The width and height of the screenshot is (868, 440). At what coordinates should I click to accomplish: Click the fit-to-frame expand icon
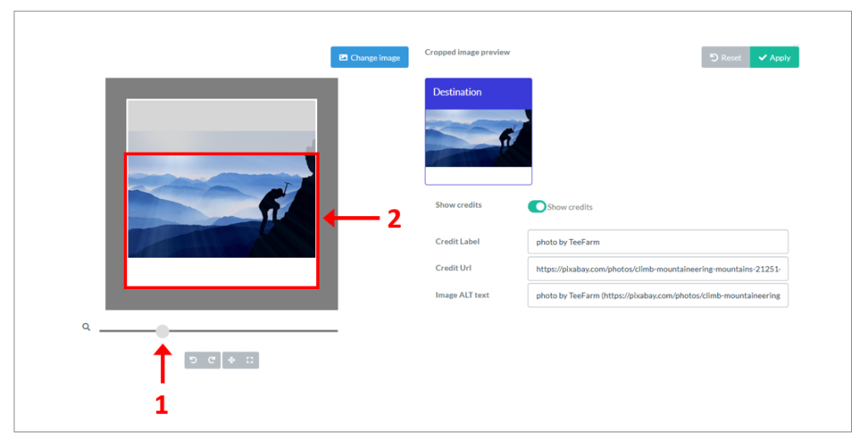250,360
